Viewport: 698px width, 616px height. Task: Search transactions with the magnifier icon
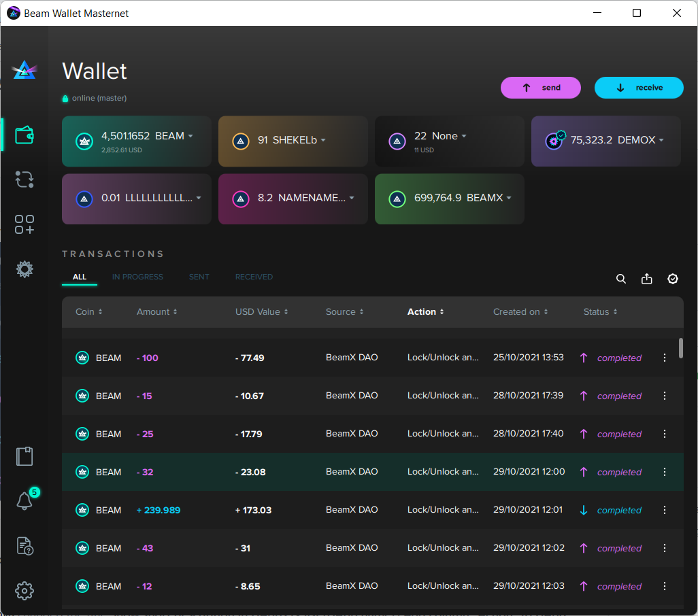pyautogui.click(x=620, y=279)
